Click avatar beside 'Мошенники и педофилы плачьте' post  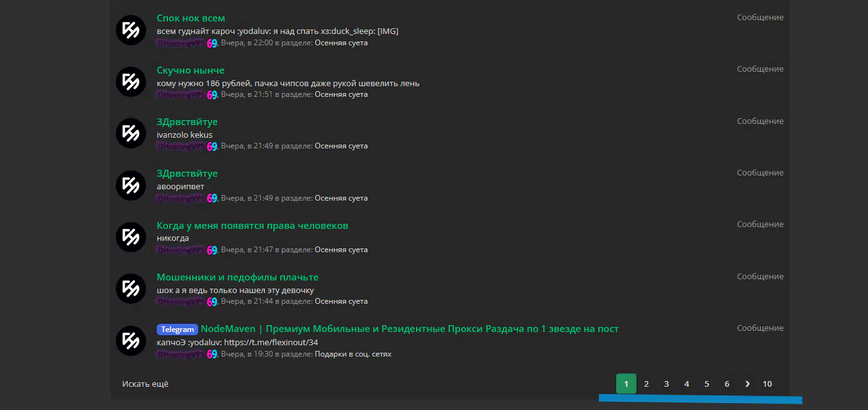(131, 289)
